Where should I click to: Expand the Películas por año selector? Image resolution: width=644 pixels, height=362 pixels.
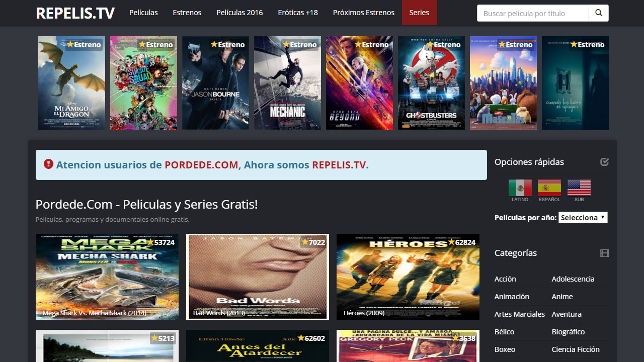pos(583,217)
